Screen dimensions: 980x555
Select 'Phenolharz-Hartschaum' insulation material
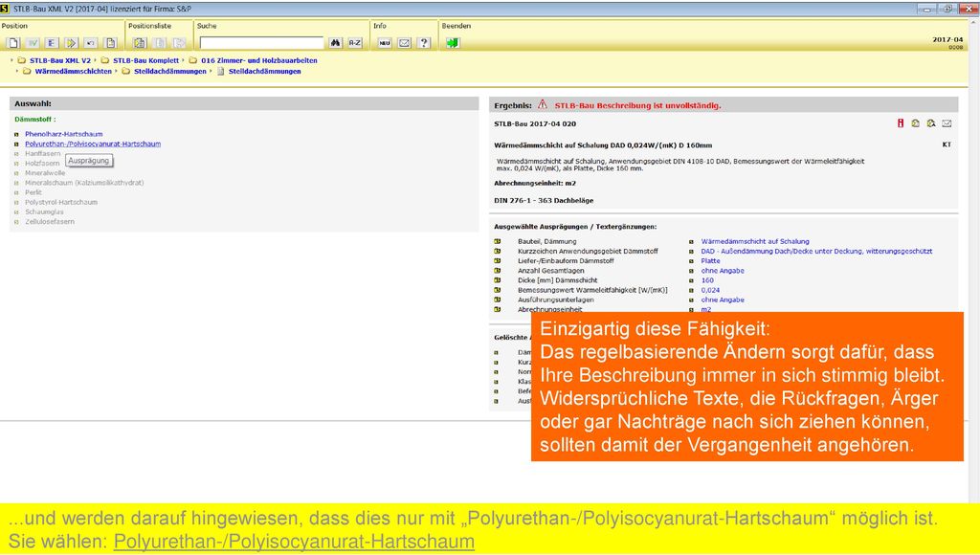pos(64,134)
